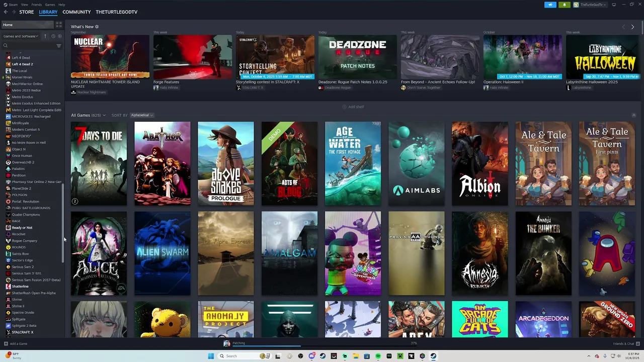Viewport: 644px width, 362px height.
Task: Select Left 4 Dead 2 in game list
Action: (x=33, y=64)
